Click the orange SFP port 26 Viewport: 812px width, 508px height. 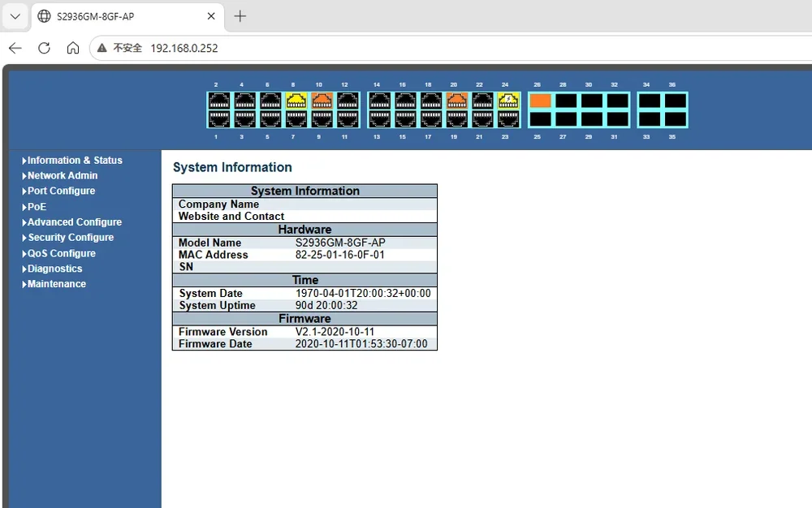click(x=540, y=101)
